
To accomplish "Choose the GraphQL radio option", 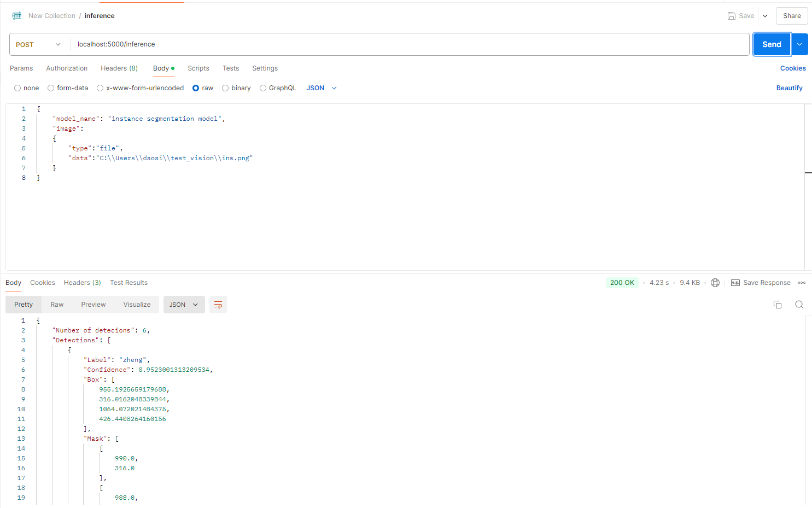I will click(x=263, y=88).
